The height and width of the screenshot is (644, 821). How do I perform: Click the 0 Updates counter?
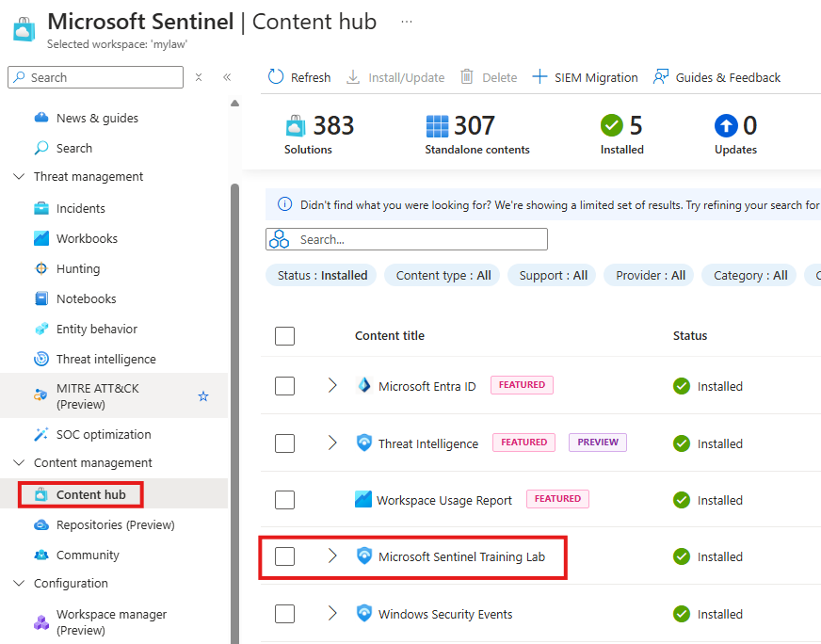tap(735, 135)
